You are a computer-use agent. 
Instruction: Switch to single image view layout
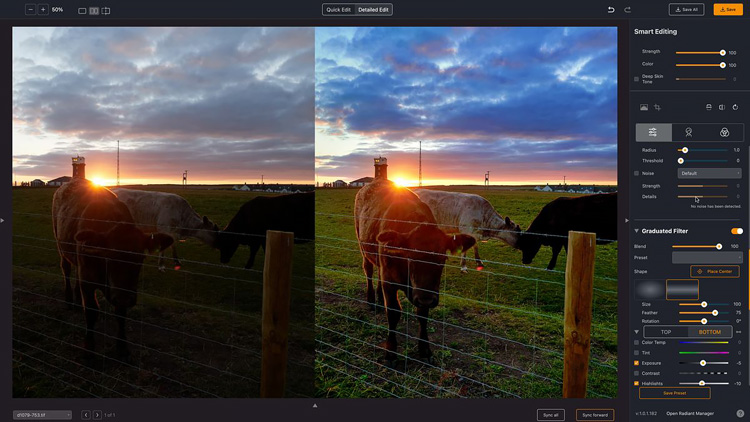[x=82, y=11]
